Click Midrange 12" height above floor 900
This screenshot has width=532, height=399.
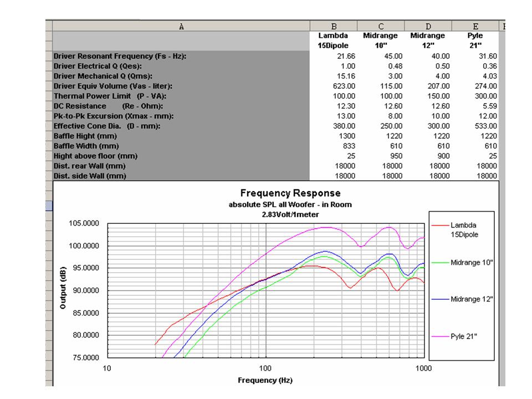(x=443, y=156)
